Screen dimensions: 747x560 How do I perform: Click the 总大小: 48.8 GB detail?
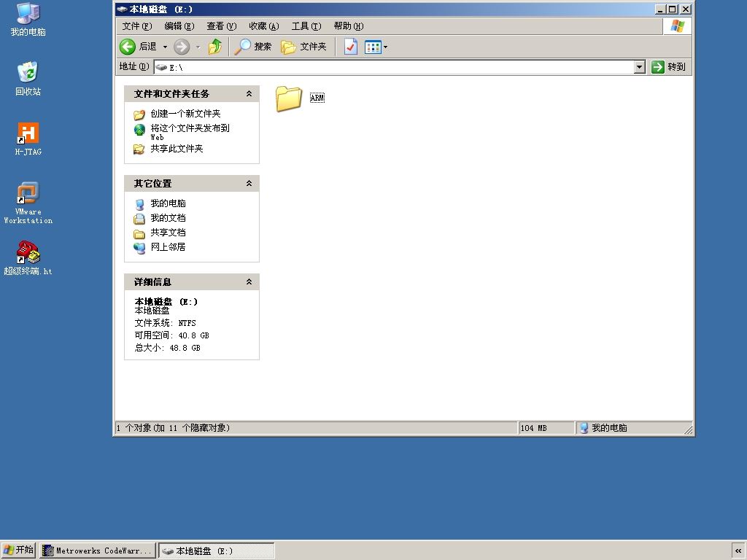point(167,348)
